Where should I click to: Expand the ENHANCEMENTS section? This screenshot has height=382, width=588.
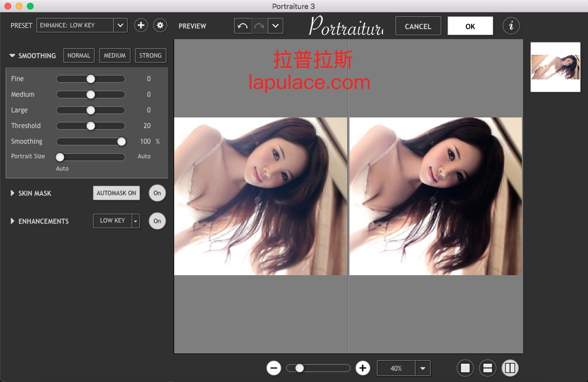click(12, 221)
